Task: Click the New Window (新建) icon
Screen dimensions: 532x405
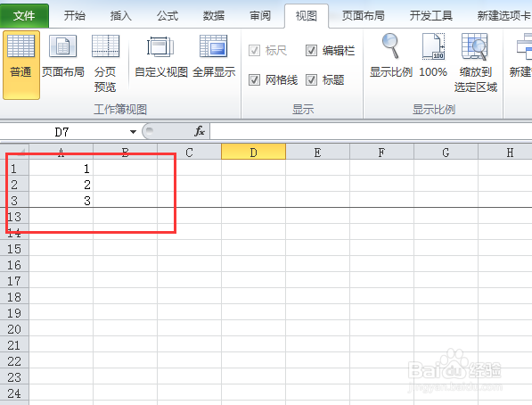Action: pyautogui.click(x=520, y=56)
